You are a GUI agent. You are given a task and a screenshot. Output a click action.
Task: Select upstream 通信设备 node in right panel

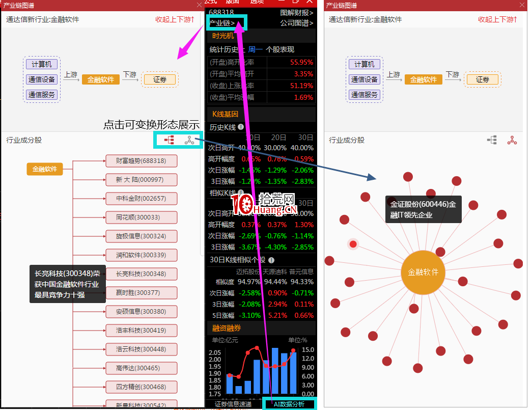(x=365, y=79)
